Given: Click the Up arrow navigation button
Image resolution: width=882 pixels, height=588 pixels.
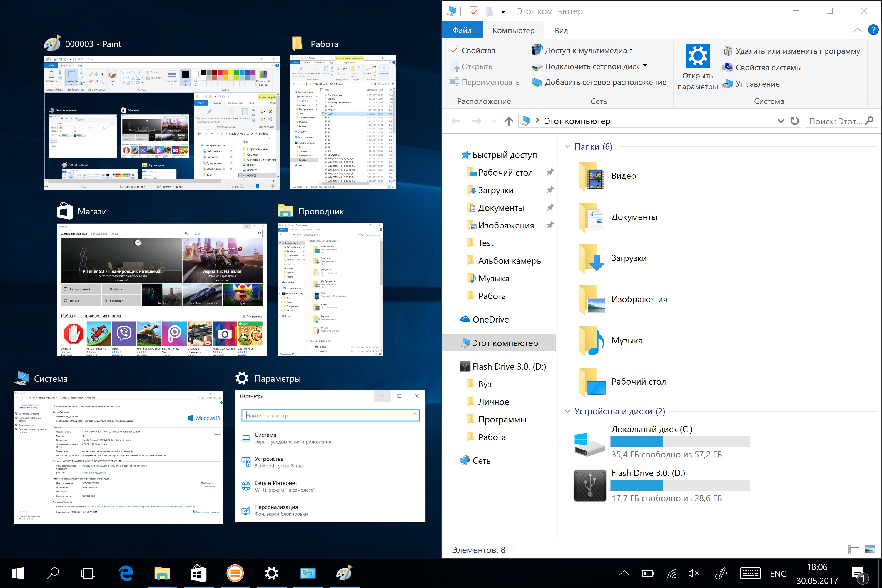Looking at the screenshot, I should pos(509,121).
